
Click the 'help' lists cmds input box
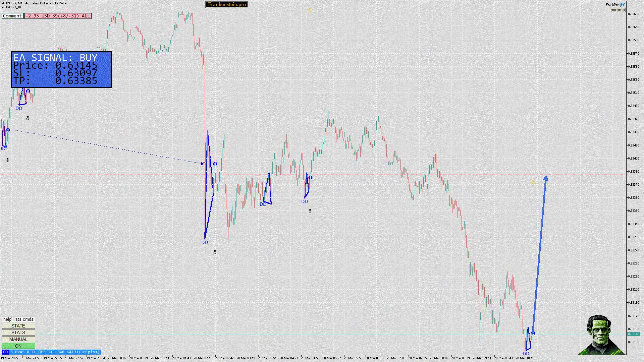18,319
